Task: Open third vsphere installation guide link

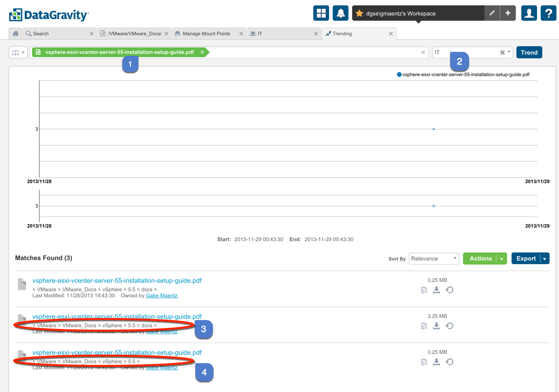Action: 117,352
